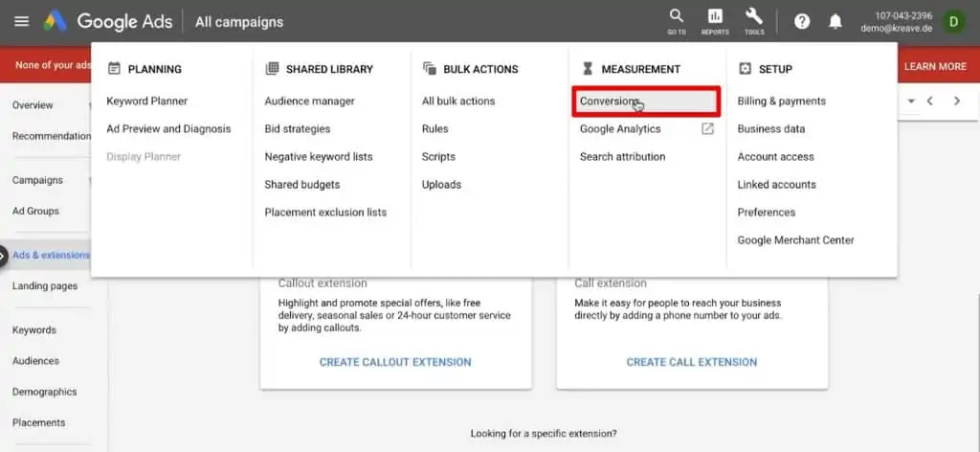Go to next date range arrow
Image resolution: width=980 pixels, height=452 pixels.
click(957, 101)
